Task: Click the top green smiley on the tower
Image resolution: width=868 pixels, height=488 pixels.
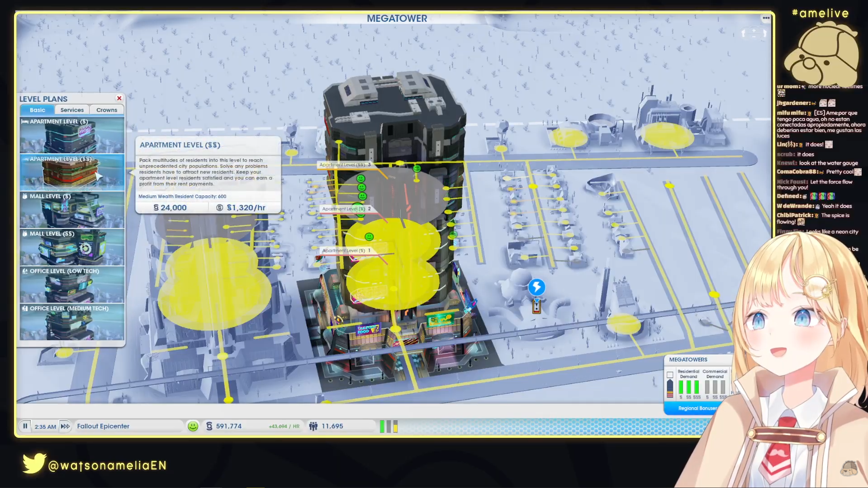Action: coord(417,169)
